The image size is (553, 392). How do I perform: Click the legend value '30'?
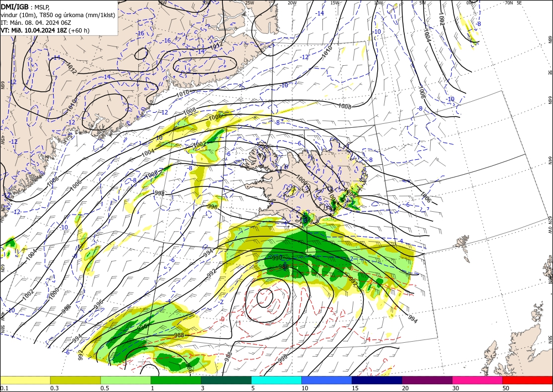[x=456, y=388]
